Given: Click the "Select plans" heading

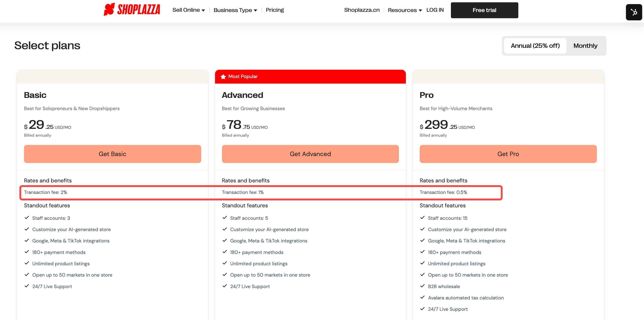Looking at the screenshot, I should pos(47,46).
